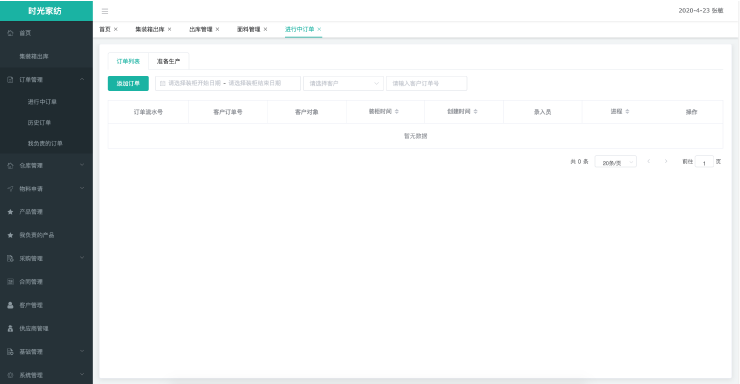Expand the 仓库管理 menu group

tap(82, 165)
